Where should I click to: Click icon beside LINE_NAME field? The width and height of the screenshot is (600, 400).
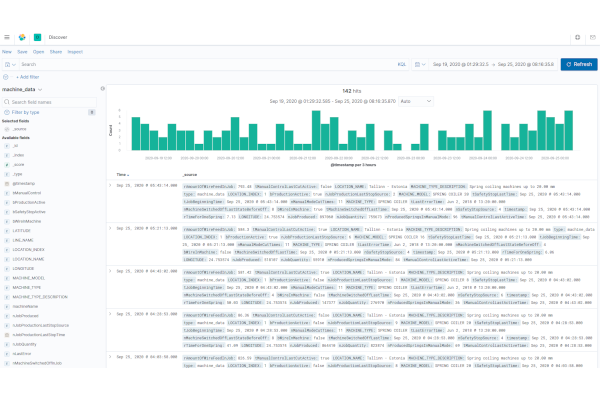pyautogui.click(x=7, y=240)
